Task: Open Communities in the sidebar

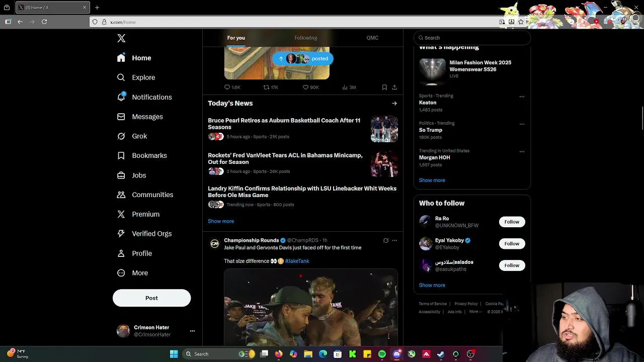Action: [x=145, y=195]
